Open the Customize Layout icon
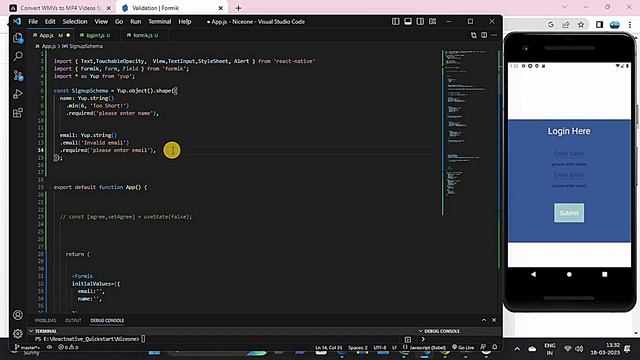640x360 pixels. (x=432, y=22)
